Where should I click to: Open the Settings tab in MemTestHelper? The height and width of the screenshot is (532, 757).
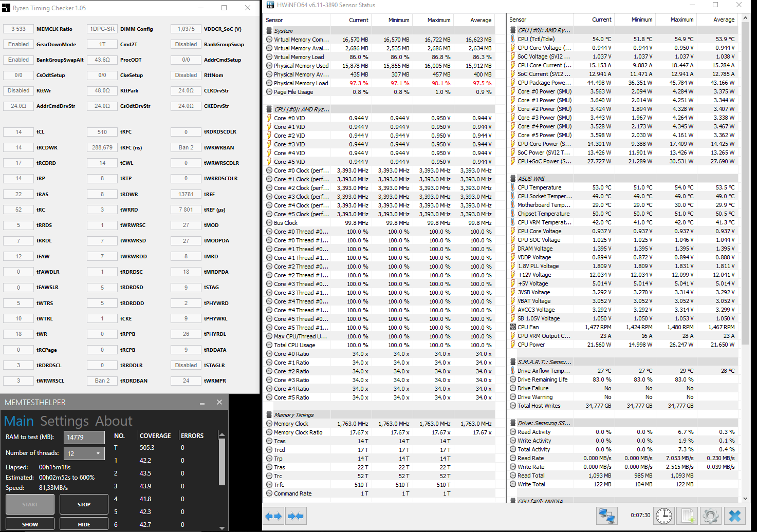pos(64,421)
